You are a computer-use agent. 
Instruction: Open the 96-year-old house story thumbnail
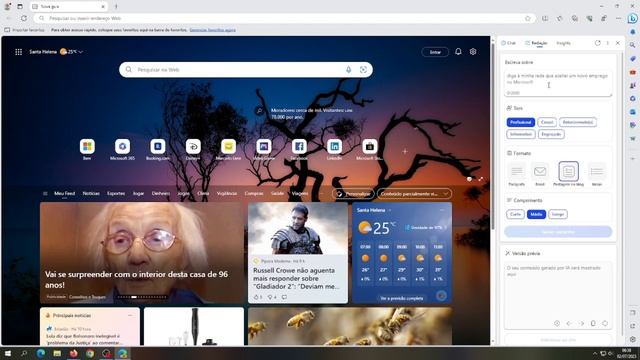tap(142, 253)
